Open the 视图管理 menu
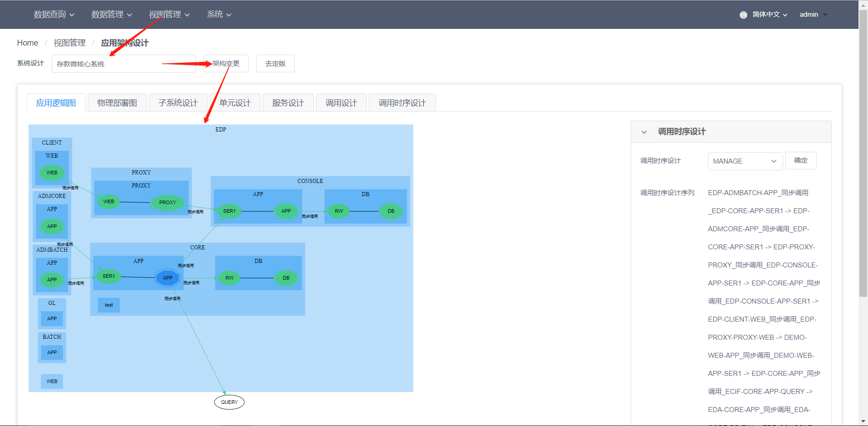 (170, 14)
